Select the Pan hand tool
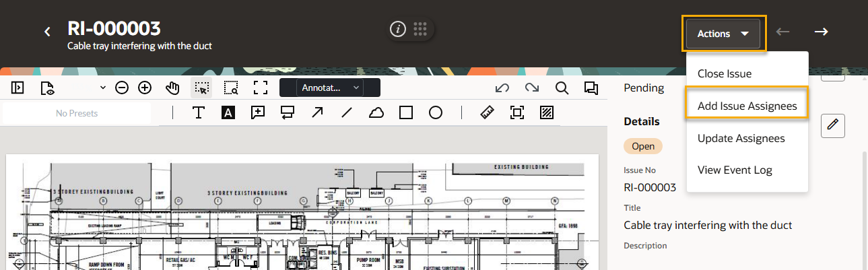This screenshot has height=270, width=868. tap(173, 88)
